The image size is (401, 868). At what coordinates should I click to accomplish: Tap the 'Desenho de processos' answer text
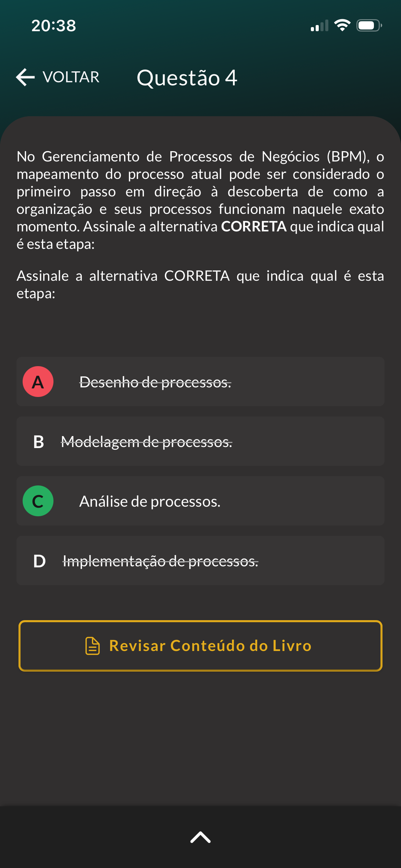[155, 382]
